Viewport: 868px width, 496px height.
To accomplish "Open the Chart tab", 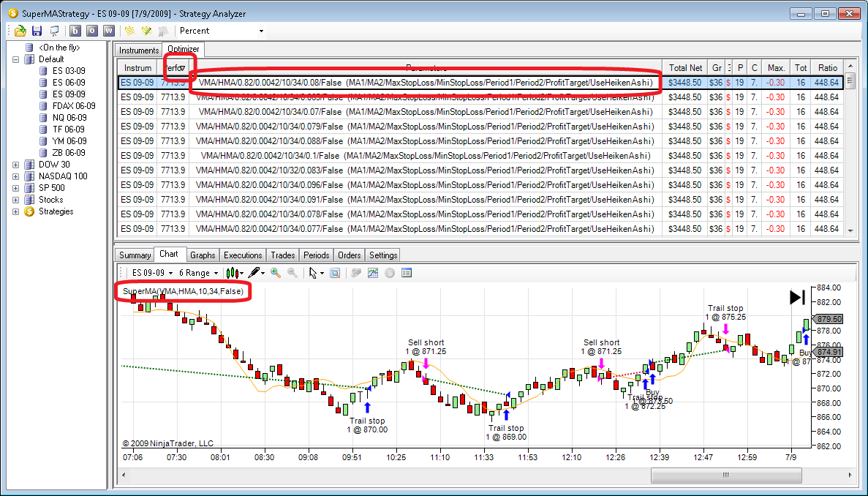I will pyautogui.click(x=168, y=254).
